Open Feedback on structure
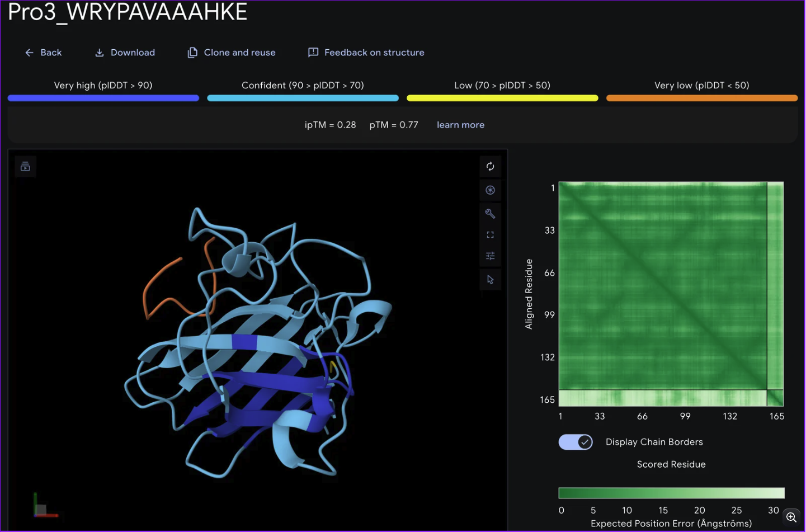The image size is (806, 532). (x=366, y=53)
